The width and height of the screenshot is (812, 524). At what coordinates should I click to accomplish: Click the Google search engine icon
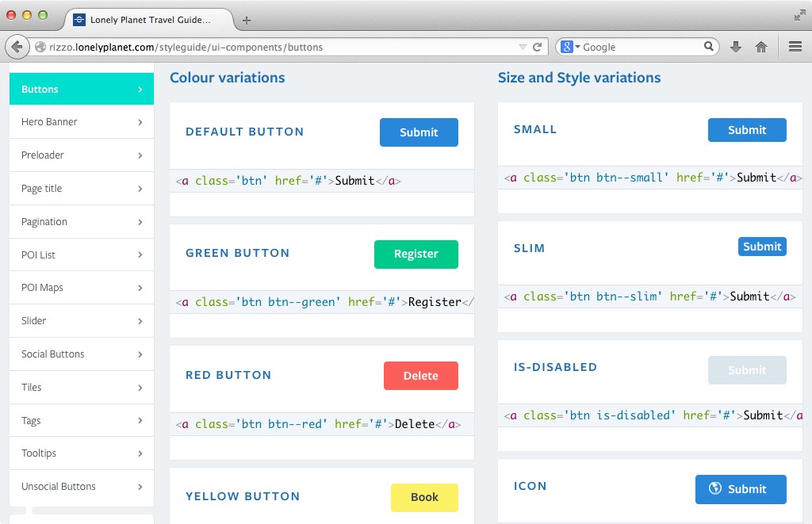(x=567, y=46)
